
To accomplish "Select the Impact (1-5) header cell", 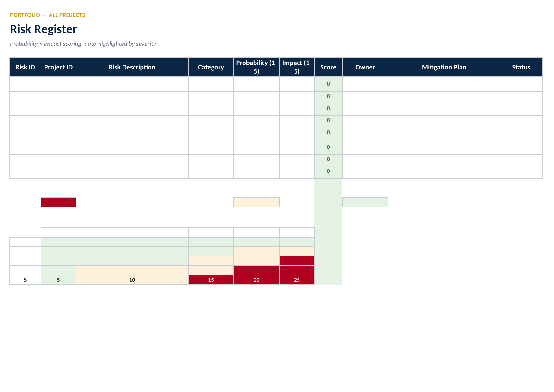I will pos(297,67).
